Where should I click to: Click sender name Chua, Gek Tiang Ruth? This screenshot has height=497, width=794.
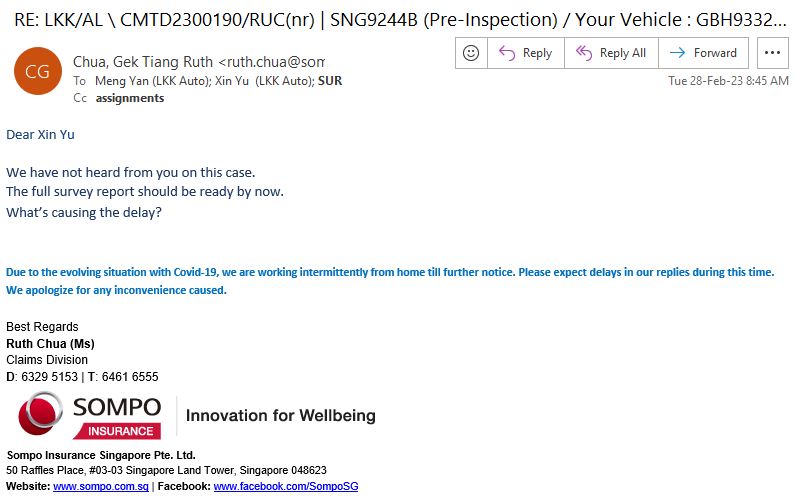tap(143, 62)
